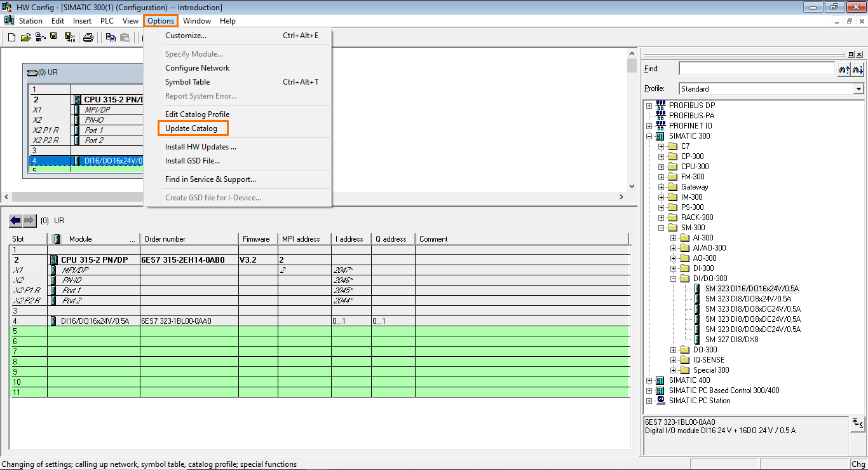Open the PLC menu

click(x=107, y=21)
